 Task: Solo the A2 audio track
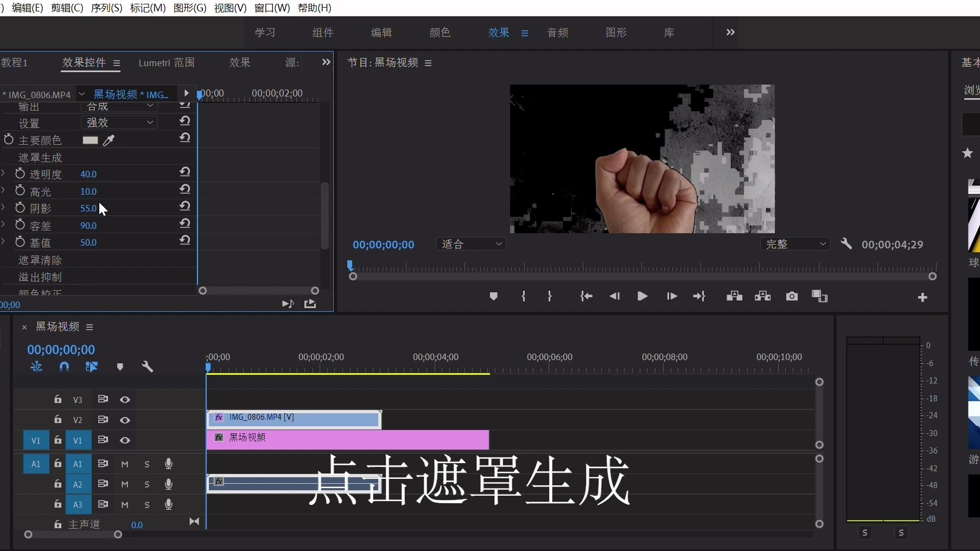(x=147, y=485)
